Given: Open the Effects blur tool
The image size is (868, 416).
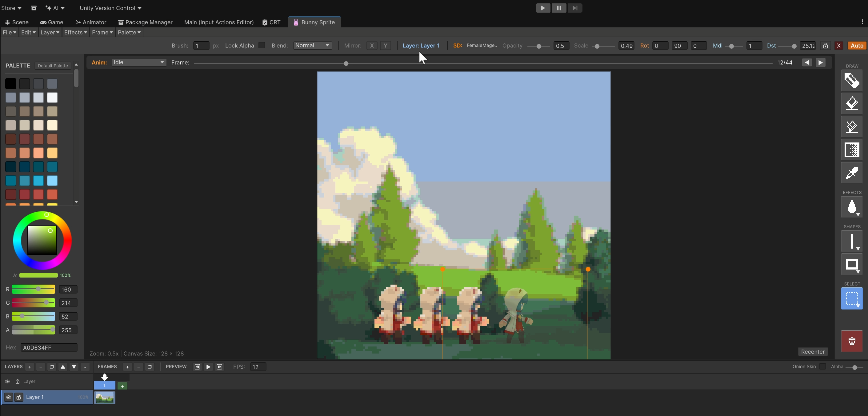Looking at the screenshot, I should (x=852, y=207).
